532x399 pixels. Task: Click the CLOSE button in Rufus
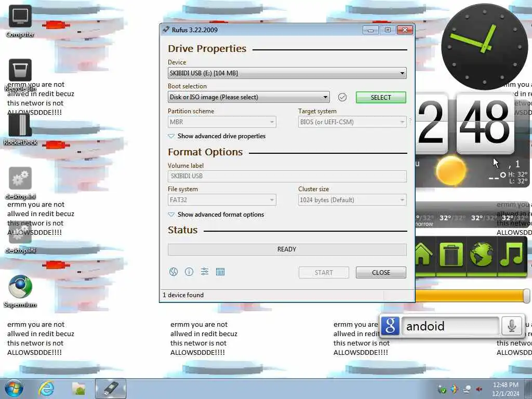(x=381, y=272)
